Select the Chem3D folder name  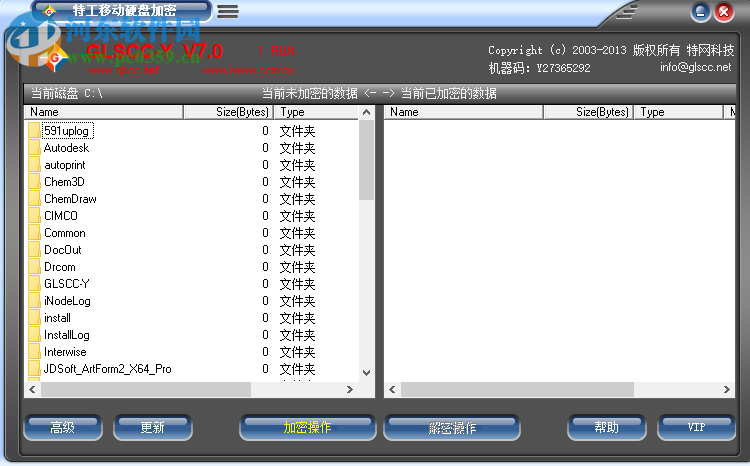(64, 182)
